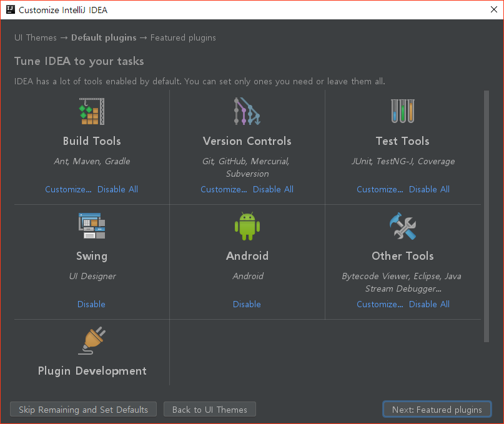Open Customize for Other Tools

380,304
